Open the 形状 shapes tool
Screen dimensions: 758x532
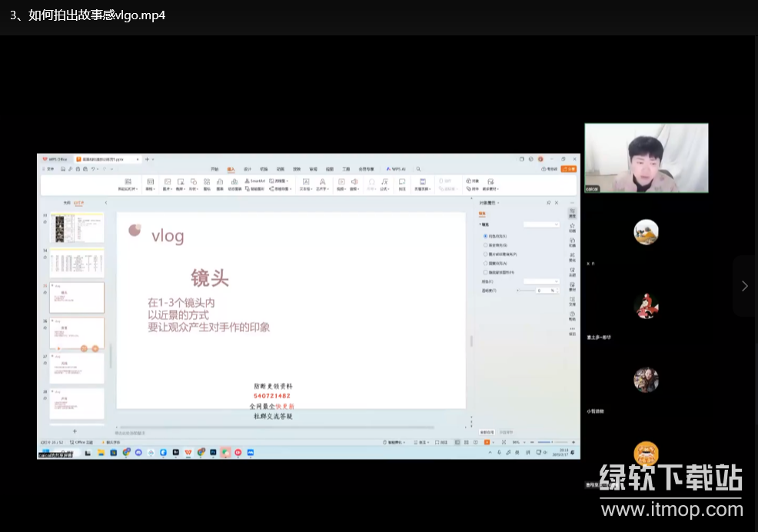193,183
